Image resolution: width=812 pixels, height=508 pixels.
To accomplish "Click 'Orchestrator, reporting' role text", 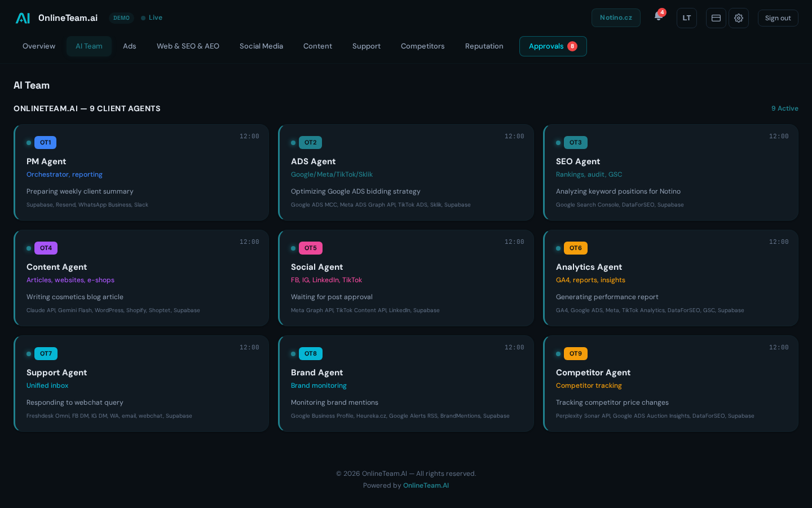I will (x=64, y=174).
